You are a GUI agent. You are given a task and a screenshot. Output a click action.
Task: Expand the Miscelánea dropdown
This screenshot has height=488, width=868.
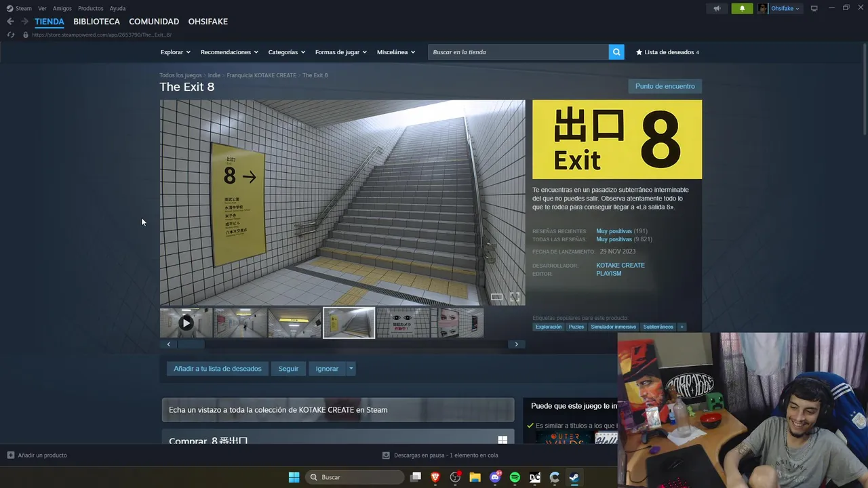[396, 52]
